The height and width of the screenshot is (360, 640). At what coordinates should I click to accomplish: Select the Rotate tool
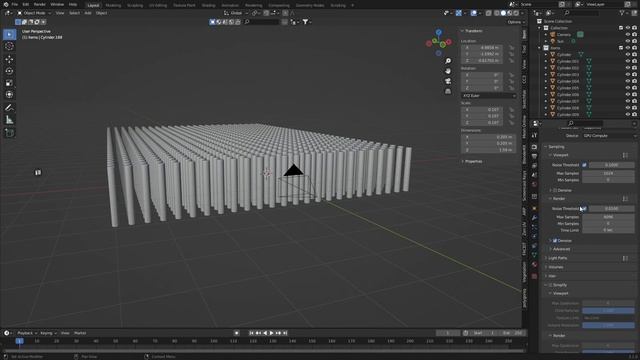(x=9, y=71)
